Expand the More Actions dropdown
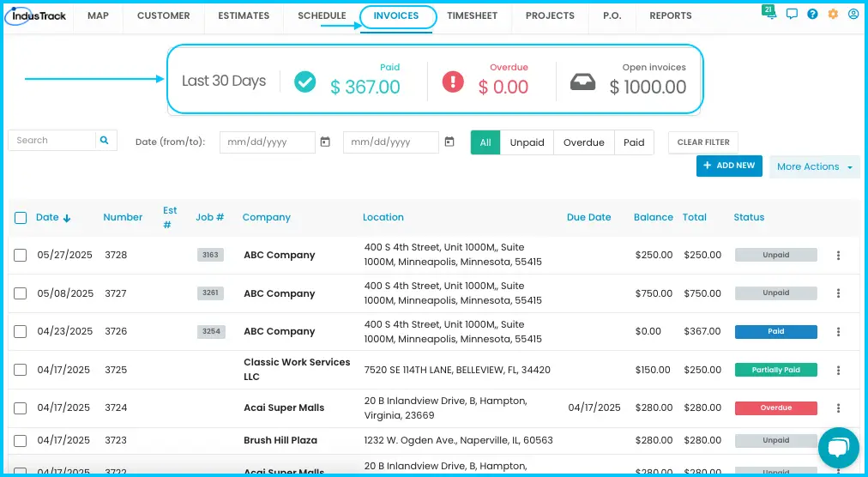Viewport: 868px width, 477px height. tap(814, 166)
